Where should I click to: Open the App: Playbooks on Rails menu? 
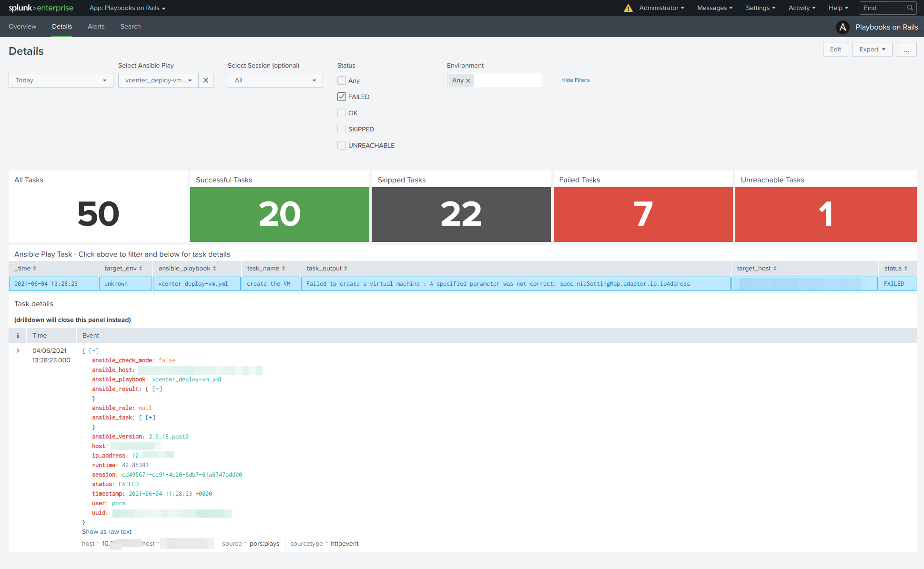tap(127, 8)
